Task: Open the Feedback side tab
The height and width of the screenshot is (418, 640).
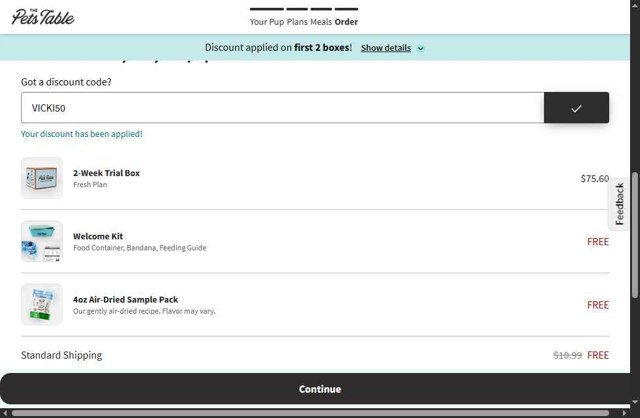Action: coord(619,204)
